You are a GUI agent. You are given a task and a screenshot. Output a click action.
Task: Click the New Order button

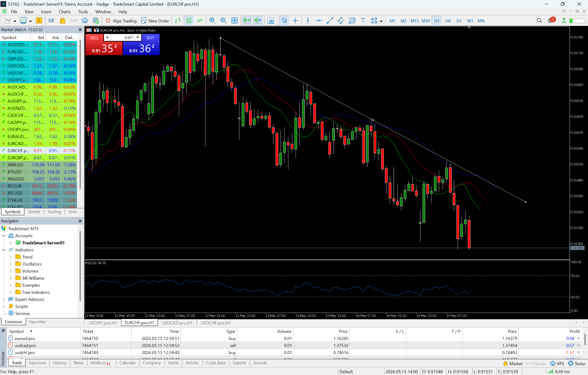point(155,21)
